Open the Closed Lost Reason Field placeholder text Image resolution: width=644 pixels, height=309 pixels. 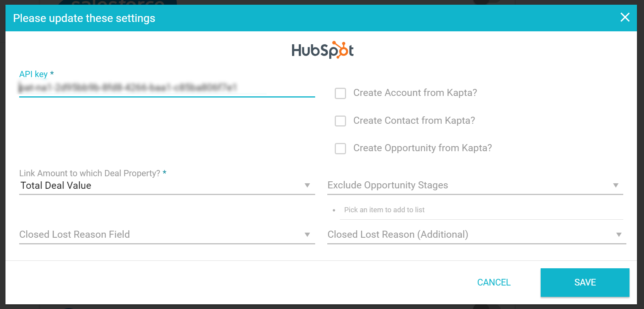pyautogui.click(x=74, y=235)
